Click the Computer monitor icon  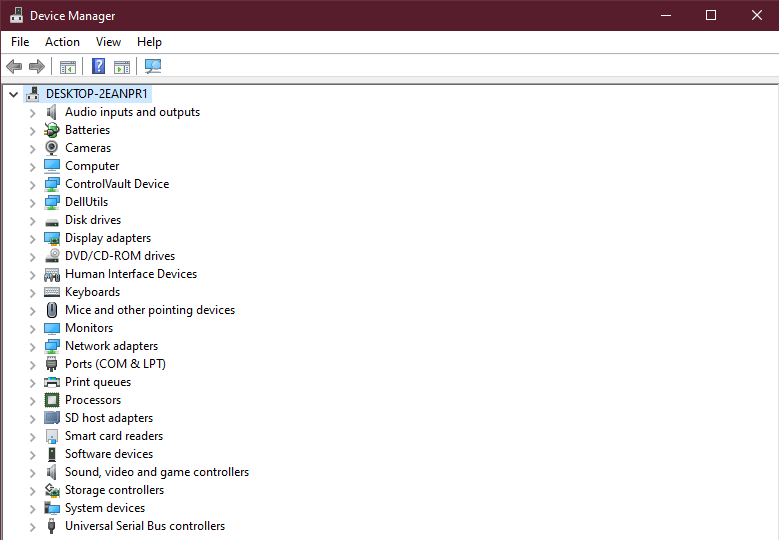[52, 166]
